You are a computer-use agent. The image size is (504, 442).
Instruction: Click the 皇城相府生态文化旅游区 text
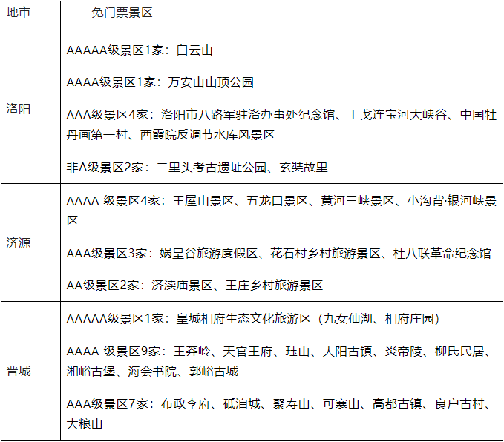point(243,319)
